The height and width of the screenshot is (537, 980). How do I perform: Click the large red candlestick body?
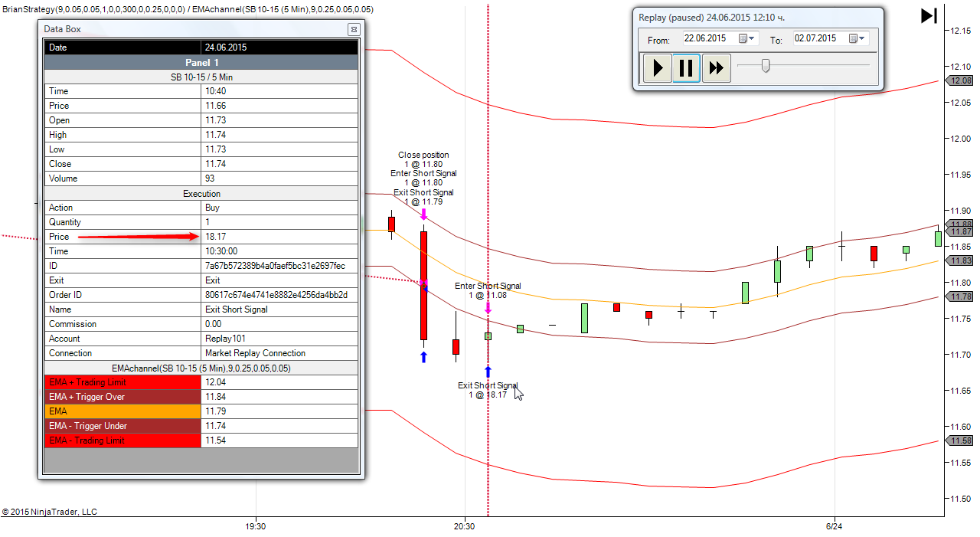point(423,285)
